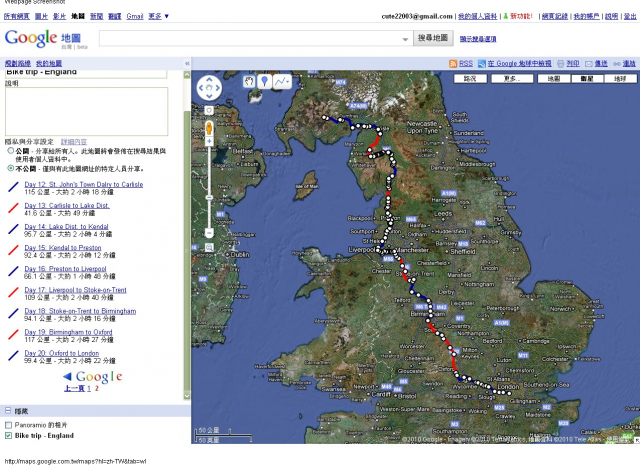
Task: Pan map up with navigation arrow
Action: point(209,79)
